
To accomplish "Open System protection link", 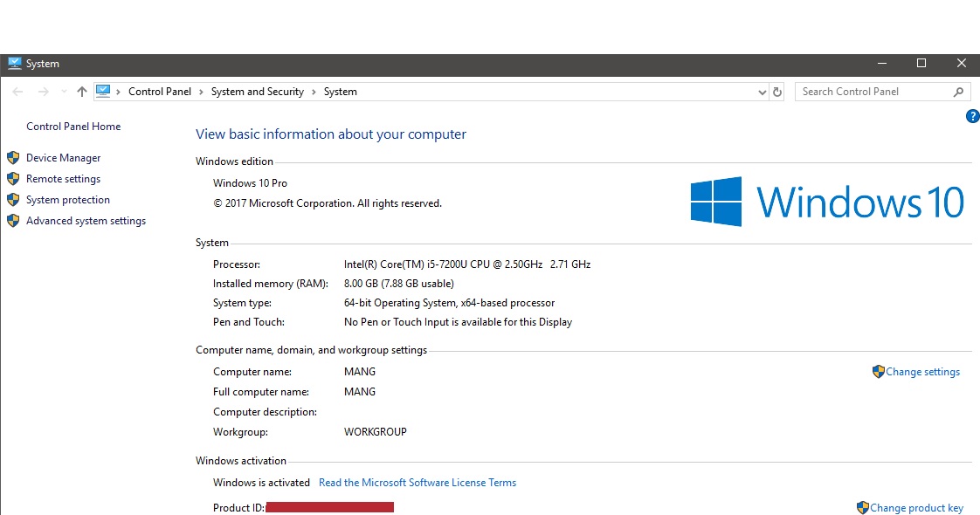I will (68, 200).
